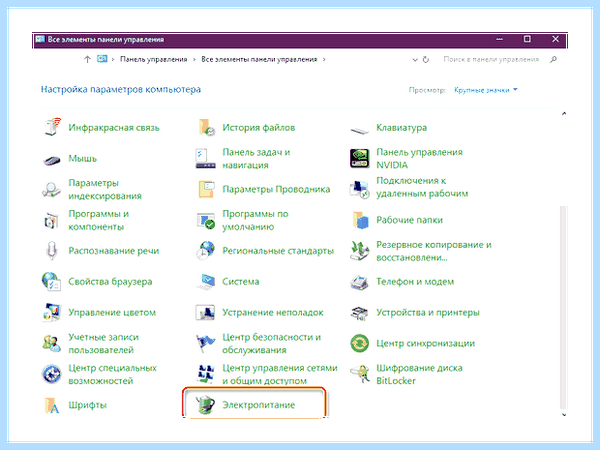Open the Электропитание link

259,405
